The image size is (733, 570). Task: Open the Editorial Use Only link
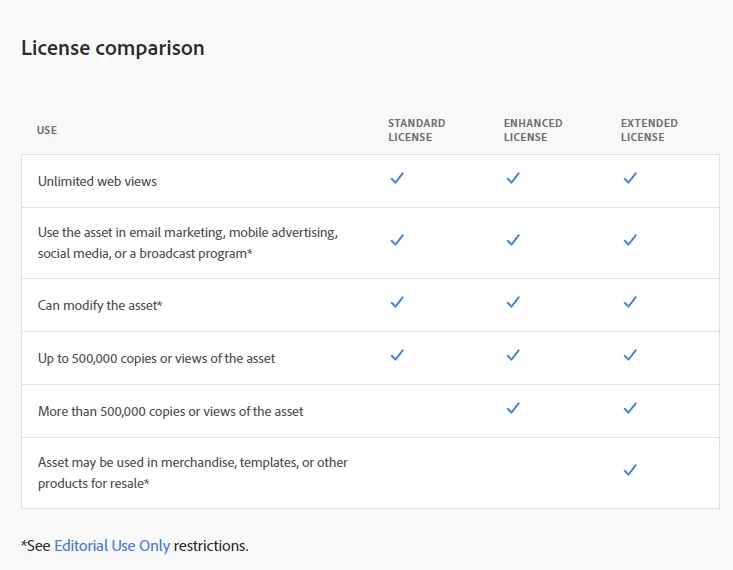click(x=112, y=546)
